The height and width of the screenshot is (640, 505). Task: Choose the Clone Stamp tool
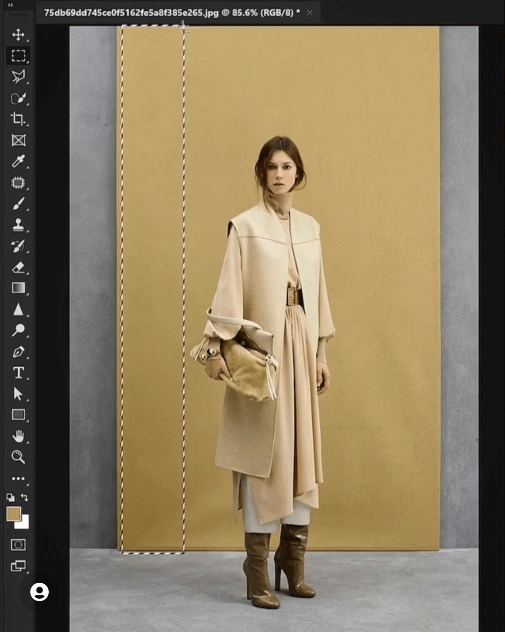(x=18, y=225)
